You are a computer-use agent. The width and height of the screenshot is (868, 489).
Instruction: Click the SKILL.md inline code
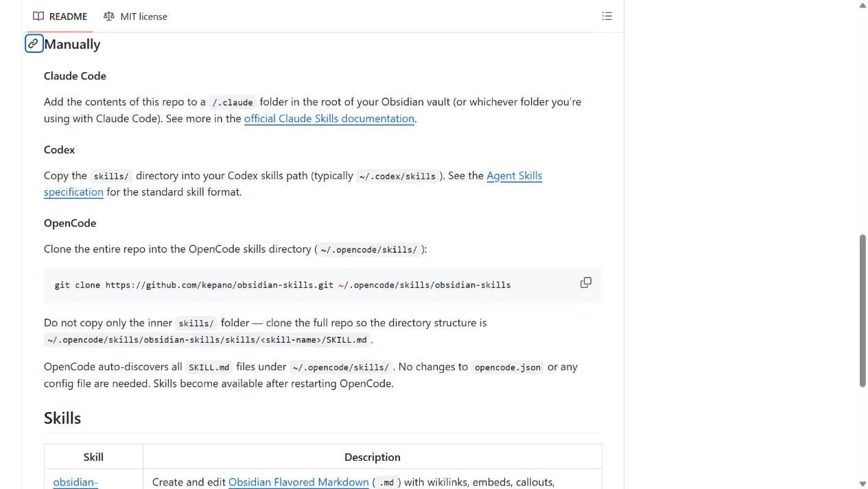tap(209, 367)
